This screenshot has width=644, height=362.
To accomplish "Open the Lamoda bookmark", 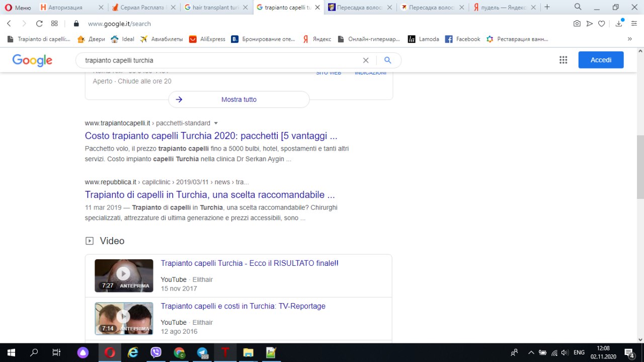I will click(423, 39).
